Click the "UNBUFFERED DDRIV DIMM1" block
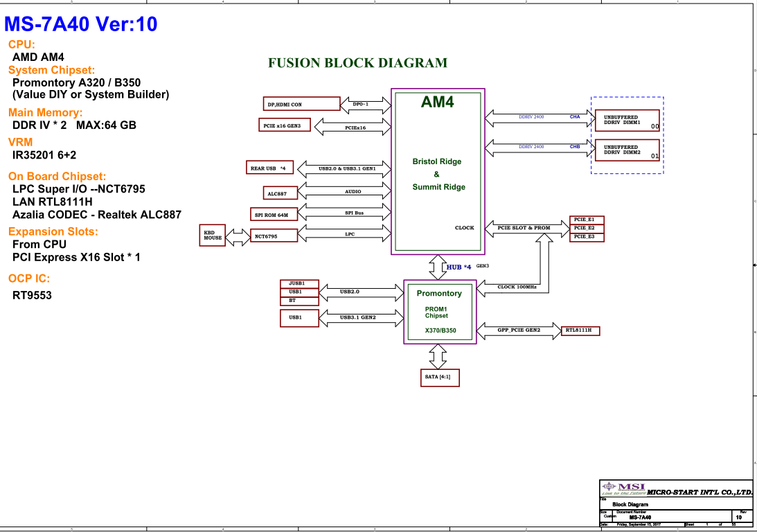The image size is (757, 532). click(x=627, y=121)
